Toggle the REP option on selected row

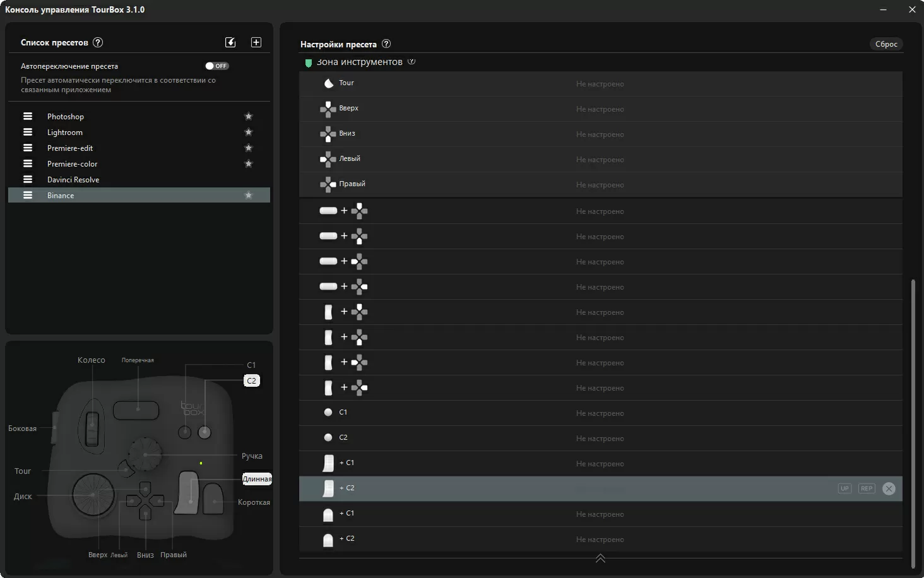867,488
